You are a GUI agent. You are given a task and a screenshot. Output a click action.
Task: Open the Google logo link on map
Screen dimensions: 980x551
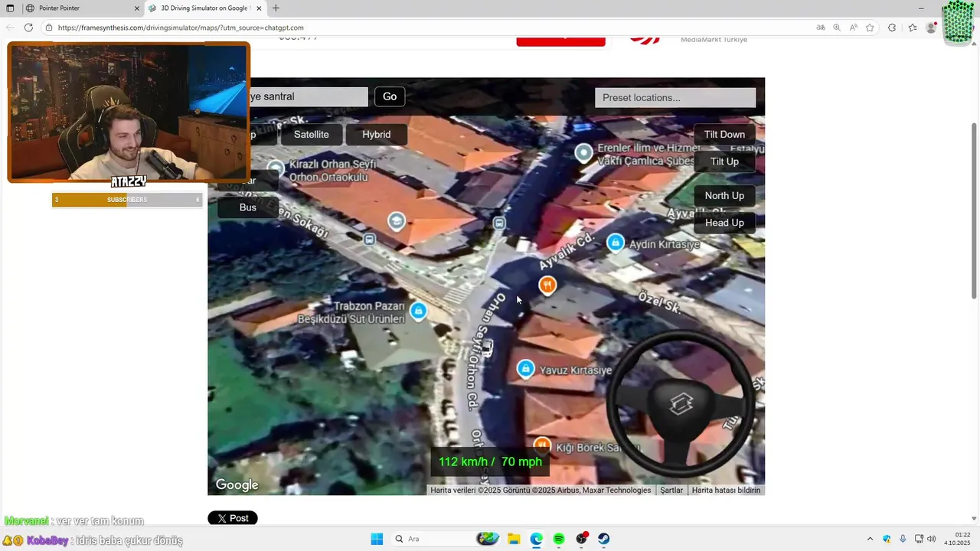(x=237, y=484)
